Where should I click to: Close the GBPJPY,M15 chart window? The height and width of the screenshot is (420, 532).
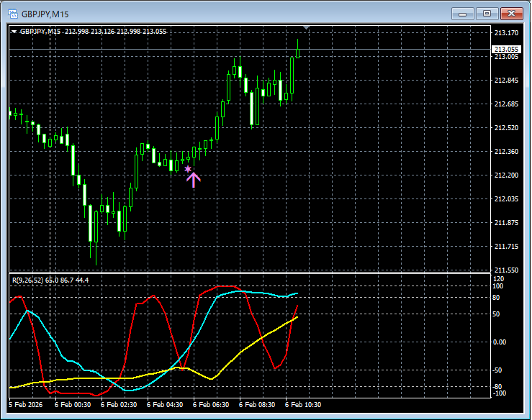coord(512,14)
